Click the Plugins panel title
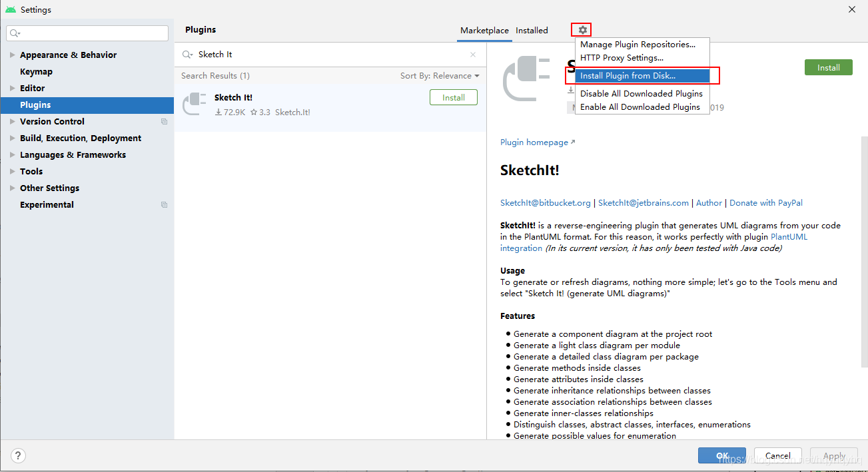The width and height of the screenshot is (868, 472). click(201, 30)
